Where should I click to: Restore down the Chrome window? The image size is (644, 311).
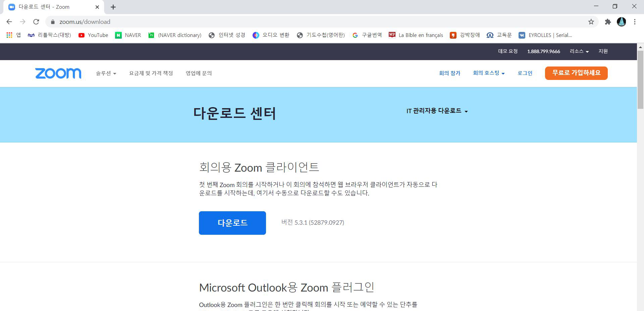[x=615, y=6]
